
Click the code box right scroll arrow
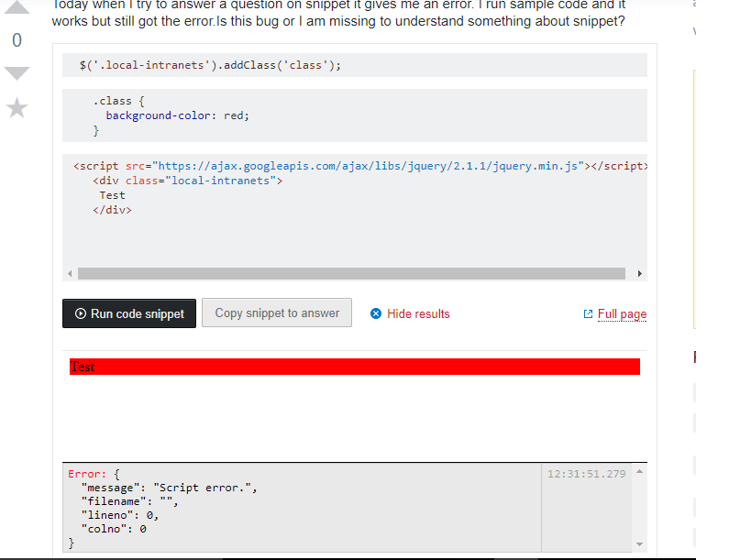(x=640, y=274)
